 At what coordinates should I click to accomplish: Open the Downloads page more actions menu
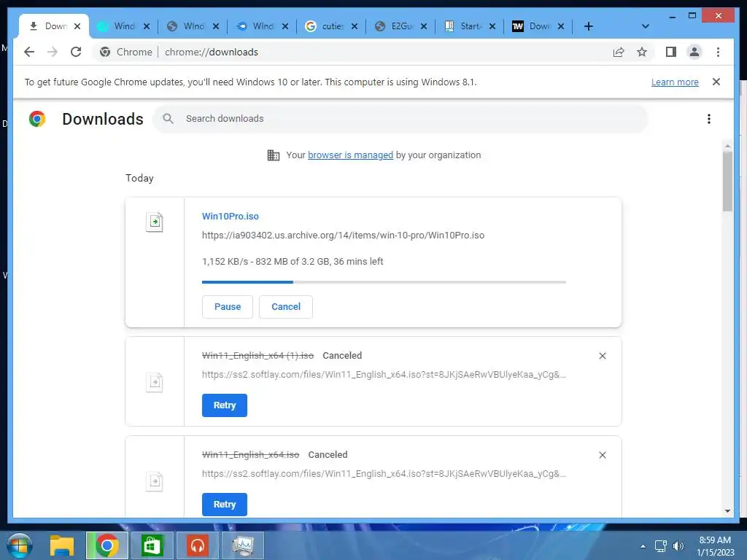[709, 119]
